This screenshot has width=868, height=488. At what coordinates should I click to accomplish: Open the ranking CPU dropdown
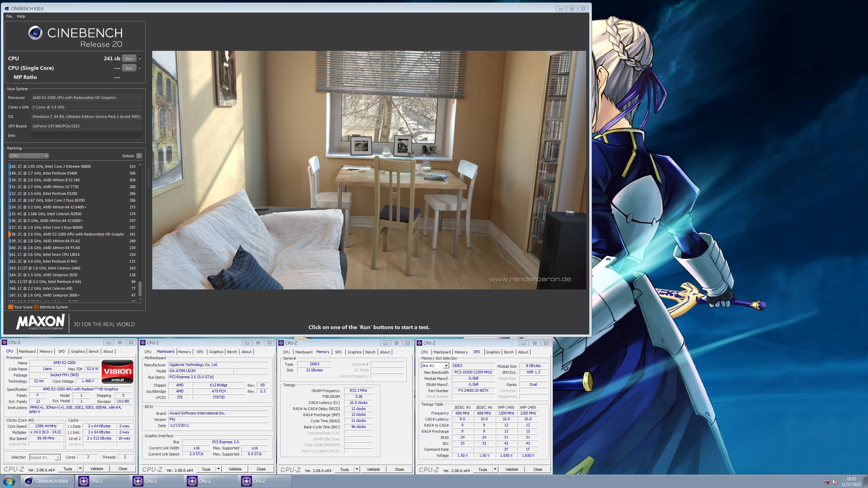click(29, 156)
